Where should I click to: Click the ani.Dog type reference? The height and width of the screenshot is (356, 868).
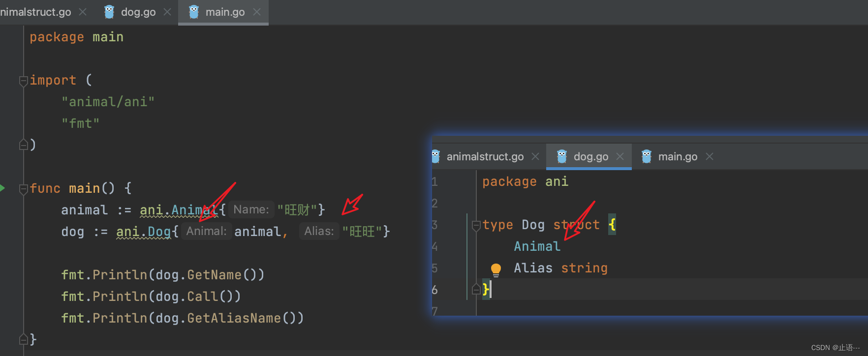pyautogui.click(x=143, y=232)
